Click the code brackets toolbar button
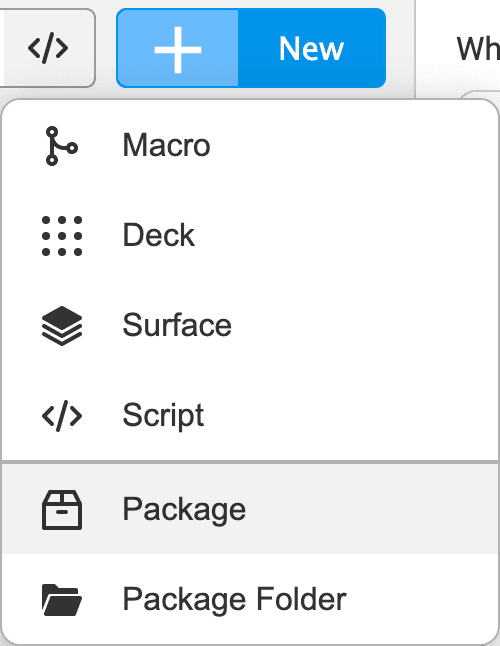 (x=47, y=48)
